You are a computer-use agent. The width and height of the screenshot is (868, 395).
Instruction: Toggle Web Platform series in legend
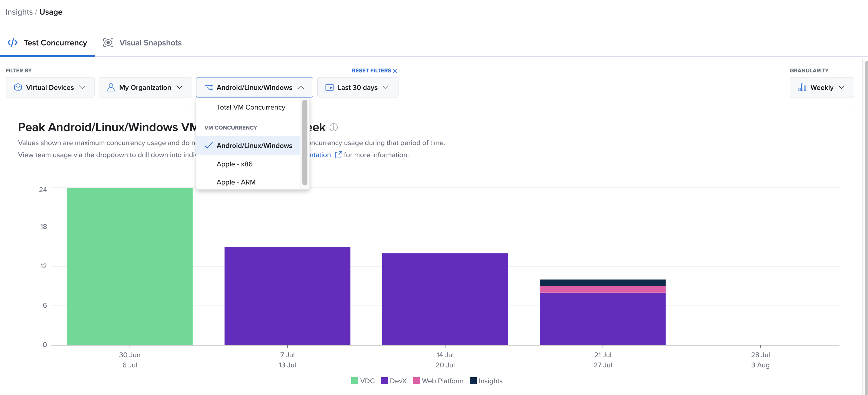tap(438, 381)
